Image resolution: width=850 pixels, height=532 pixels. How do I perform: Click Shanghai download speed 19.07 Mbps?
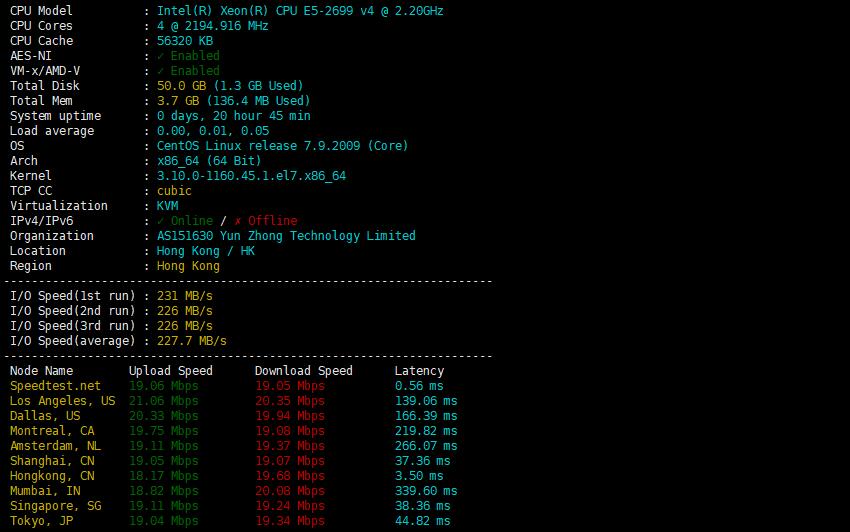290,461
